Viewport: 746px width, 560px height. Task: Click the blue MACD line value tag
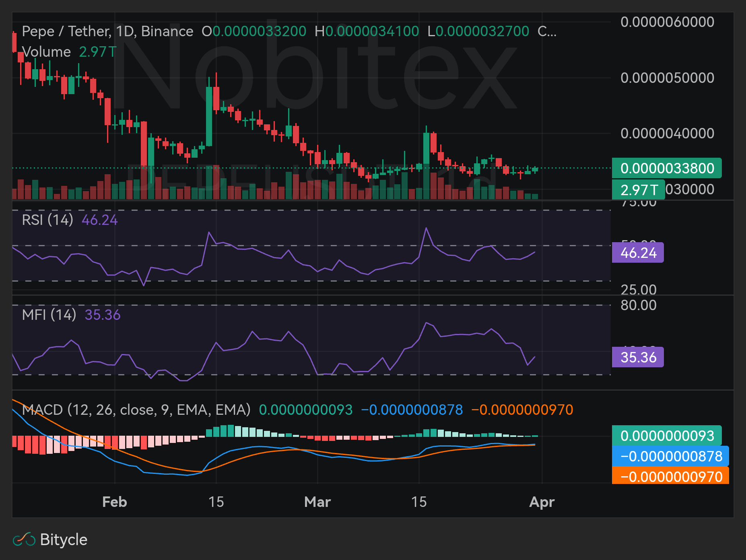click(670, 456)
